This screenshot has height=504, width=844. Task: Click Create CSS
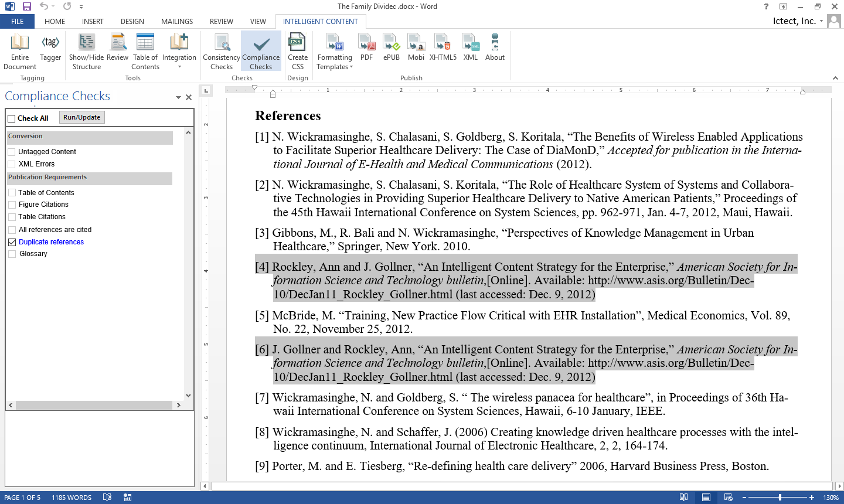(298, 51)
